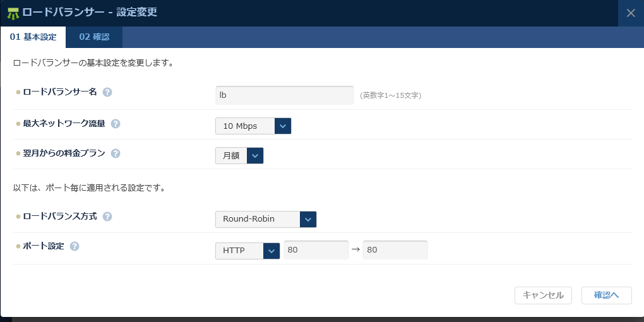Image resolution: width=644 pixels, height=322 pixels.
Task: Click the help icon next to 最大ネットワーク流量
Action: (x=116, y=124)
